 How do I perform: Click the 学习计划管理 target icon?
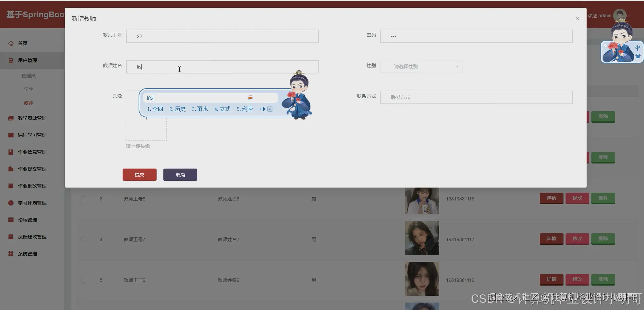click(11, 202)
